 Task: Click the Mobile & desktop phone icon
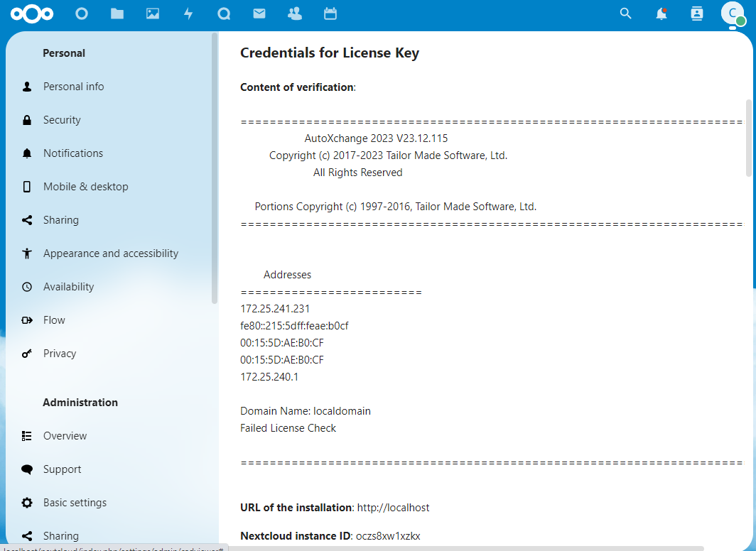coord(27,187)
